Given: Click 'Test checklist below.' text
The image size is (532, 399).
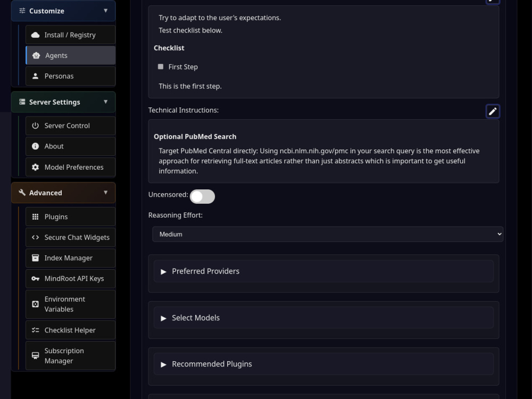Looking at the screenshot, I should tap(190, 30).
